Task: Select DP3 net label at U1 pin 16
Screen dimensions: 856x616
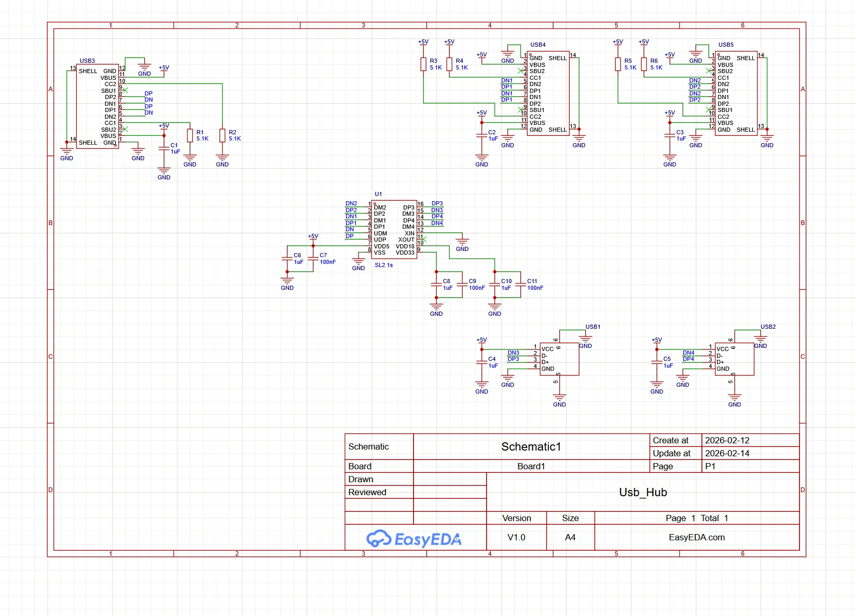Action: click(437, 203)
